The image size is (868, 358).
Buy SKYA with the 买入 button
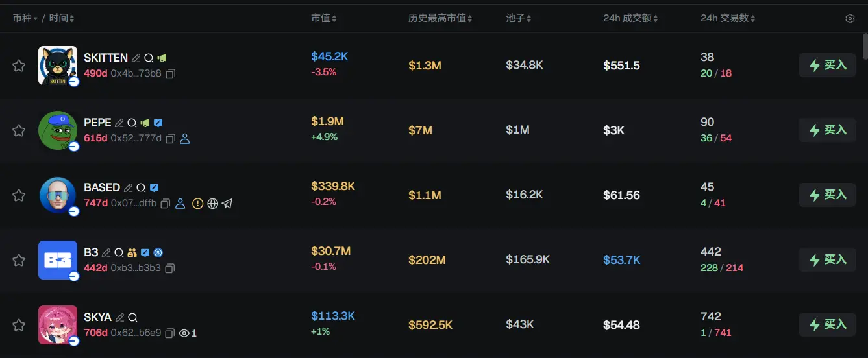pyautogui.click(x=827, y=324)
